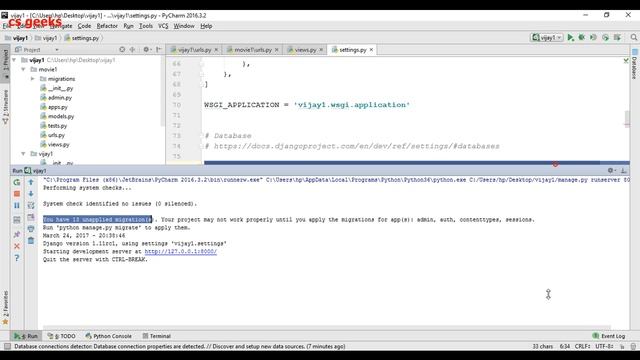Switch to the movie1\urls.py tab
This screenshot has height=360, width=640.
tap(252, 50)
